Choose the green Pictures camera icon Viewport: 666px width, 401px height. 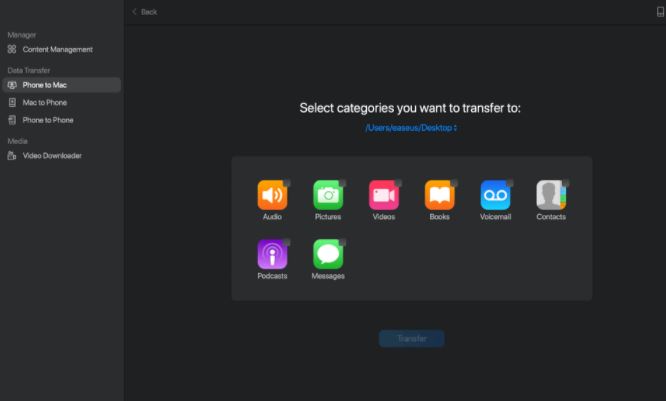coord(327,195)
